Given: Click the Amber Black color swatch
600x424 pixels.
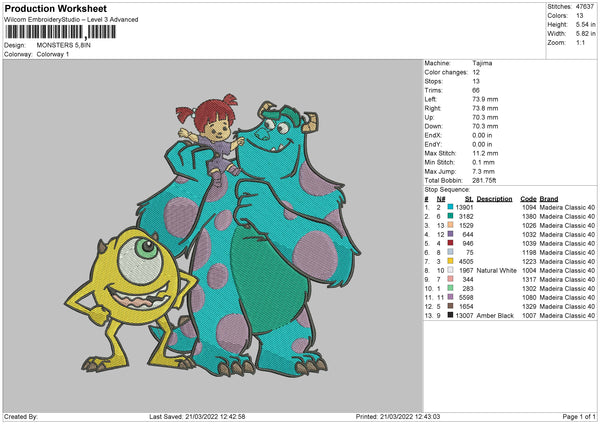Looking at the screenshot, I should [x=450, y=315].
